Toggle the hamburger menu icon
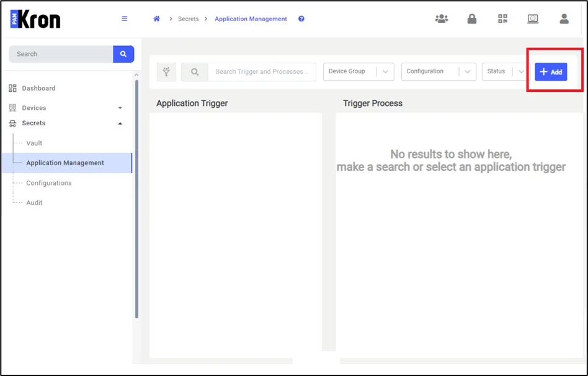Image resolution: width=588 pixels, height=376 pixels. pos(125,19)
